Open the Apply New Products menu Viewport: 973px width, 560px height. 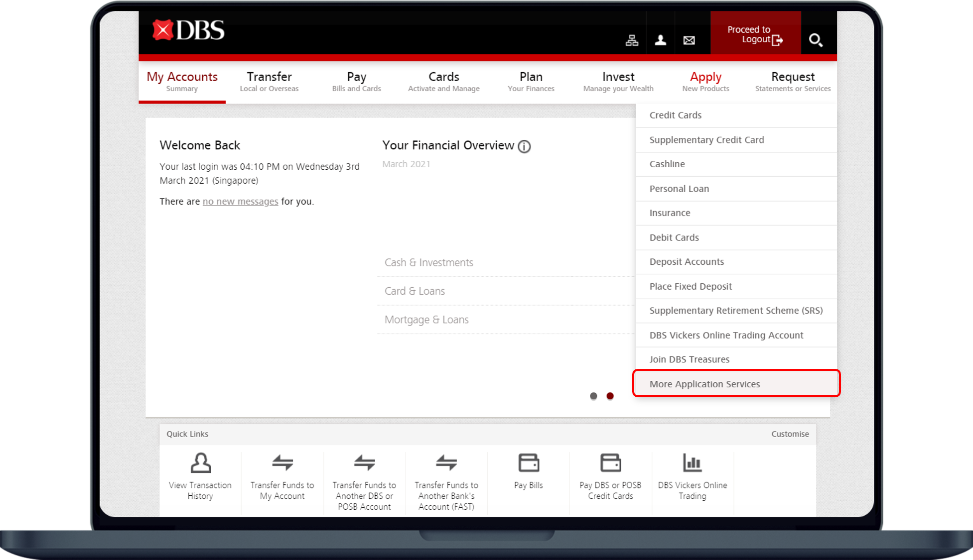pyautogui.click(x=705, y=82)
